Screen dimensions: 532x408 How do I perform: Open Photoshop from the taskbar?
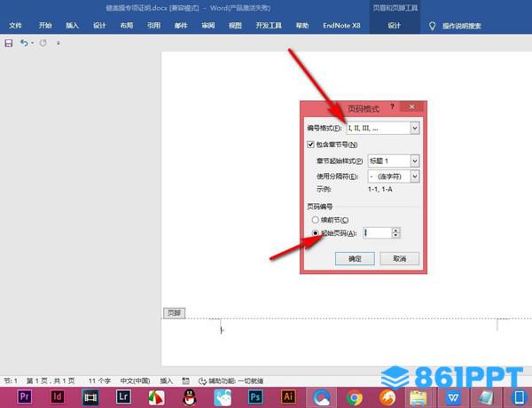[x=255, y=396]
